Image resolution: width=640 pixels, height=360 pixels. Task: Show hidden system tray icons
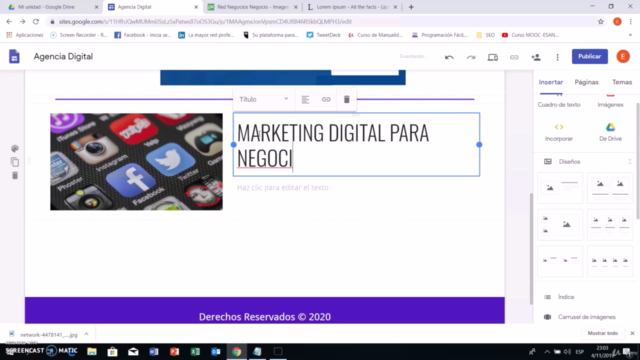point(547,351)
